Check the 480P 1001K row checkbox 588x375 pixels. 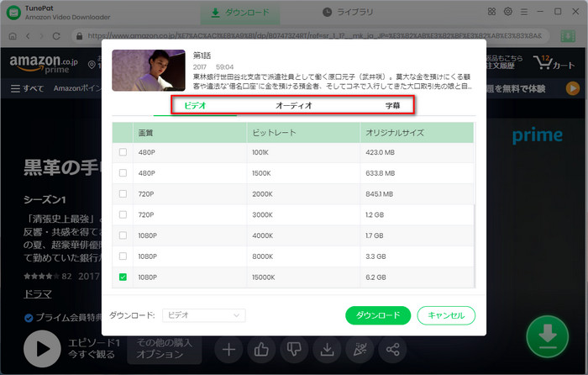pyautogui.click(x=123, y=152)
